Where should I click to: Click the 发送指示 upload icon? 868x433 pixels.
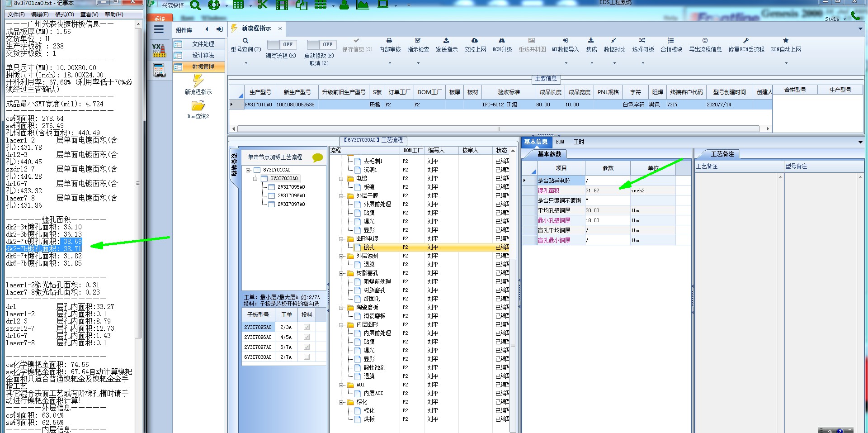446,41
